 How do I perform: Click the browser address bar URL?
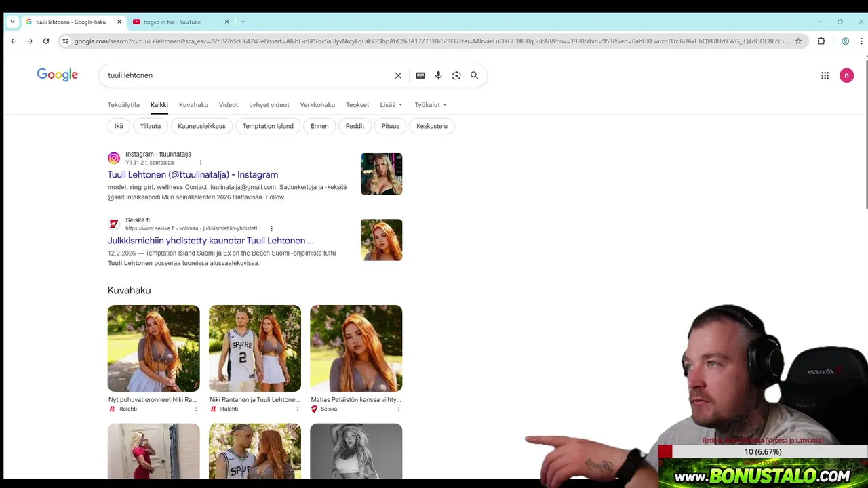tap(431, 41)
